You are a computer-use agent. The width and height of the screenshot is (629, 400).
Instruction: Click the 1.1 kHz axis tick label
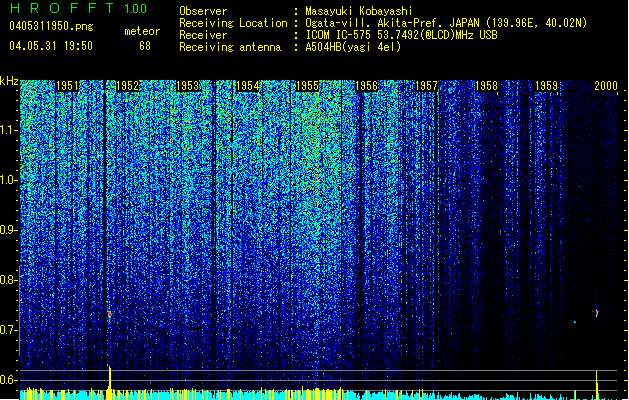pyautogui.click(x=8, y=130)
